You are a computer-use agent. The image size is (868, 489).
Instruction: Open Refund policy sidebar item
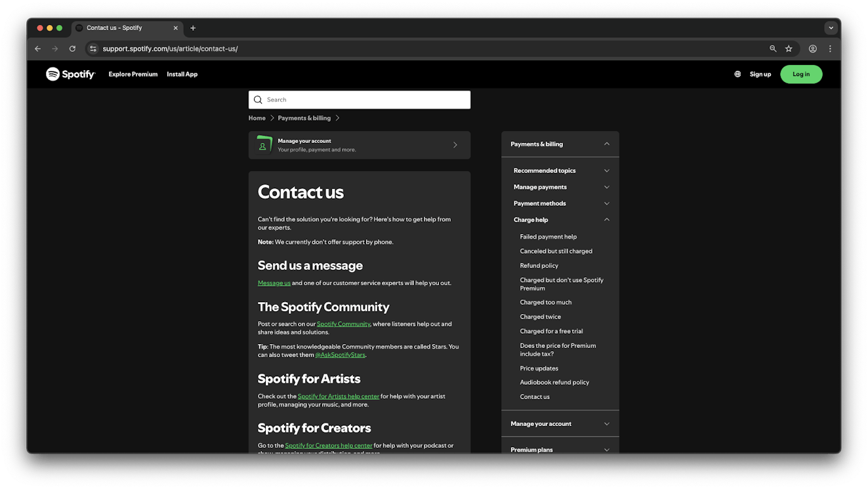539,265
